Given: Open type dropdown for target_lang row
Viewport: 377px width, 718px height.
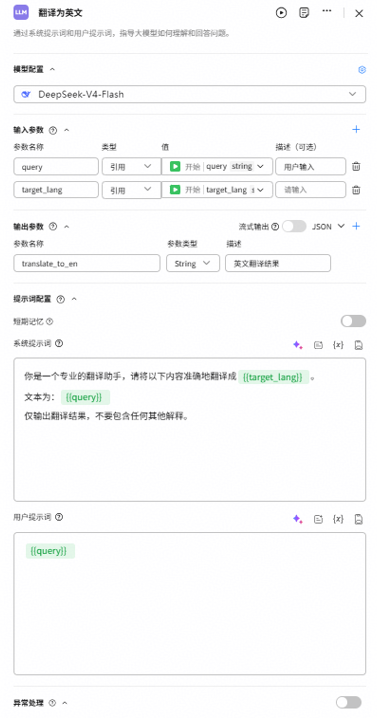Looking at the screenshot, I should 131,190.
